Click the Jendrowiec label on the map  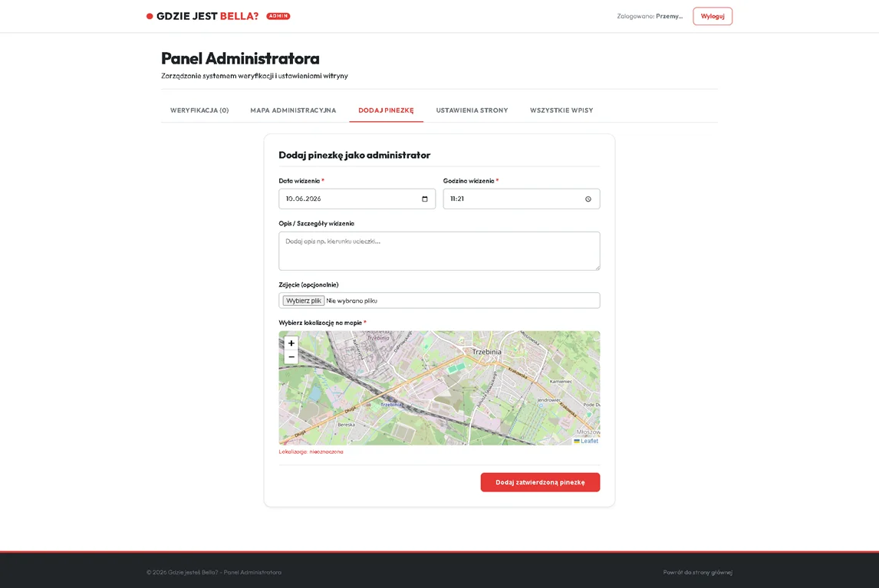549,400
